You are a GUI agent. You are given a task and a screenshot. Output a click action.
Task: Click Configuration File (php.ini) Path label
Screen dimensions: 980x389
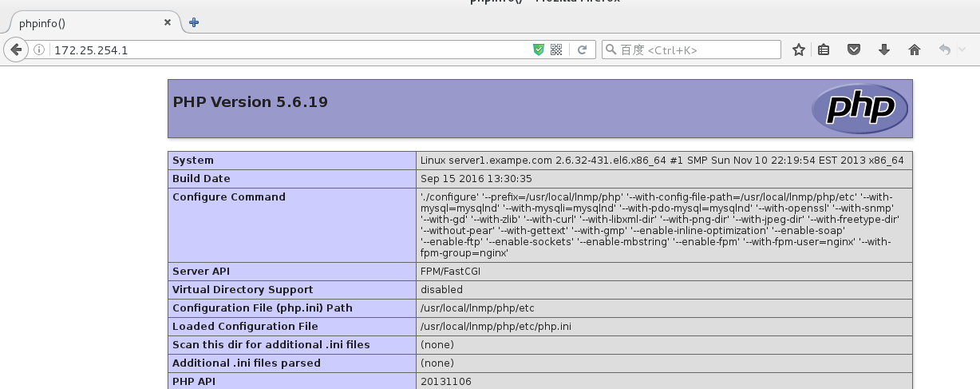(263, 308)
